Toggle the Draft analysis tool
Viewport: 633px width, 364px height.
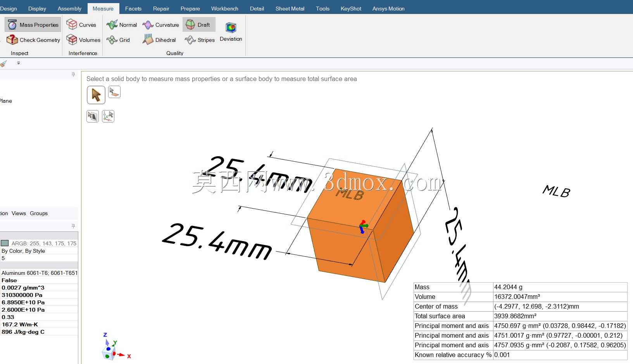[198, 25]
